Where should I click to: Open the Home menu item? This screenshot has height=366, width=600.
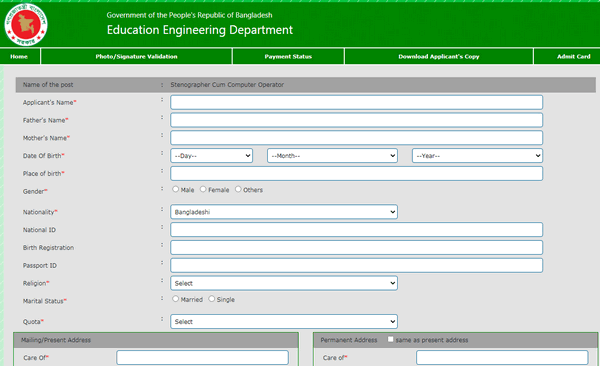(x=19, y=57)
